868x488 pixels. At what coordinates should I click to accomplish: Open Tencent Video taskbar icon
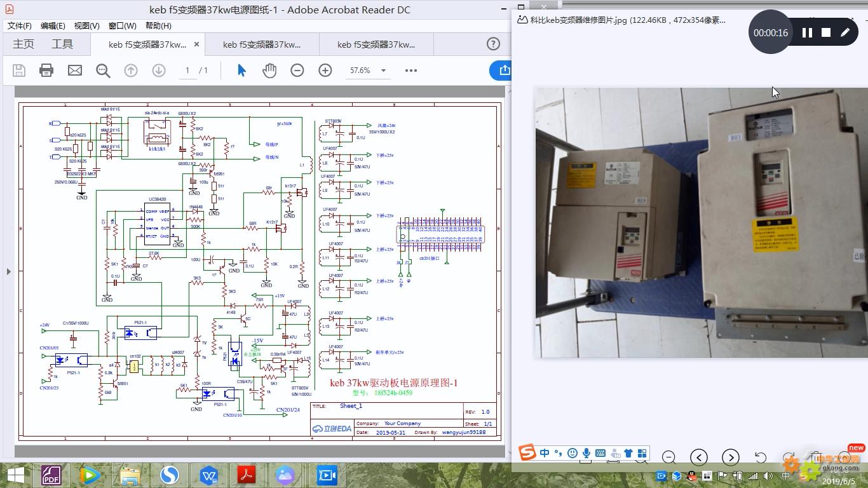click(x=90, y=475)
